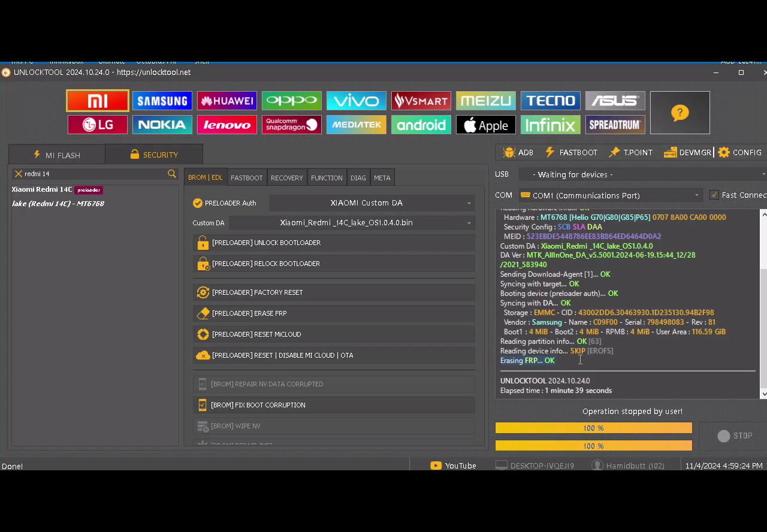Click the redmi 14 search field
The image size is (767, 532).
[x=95, y=174]
